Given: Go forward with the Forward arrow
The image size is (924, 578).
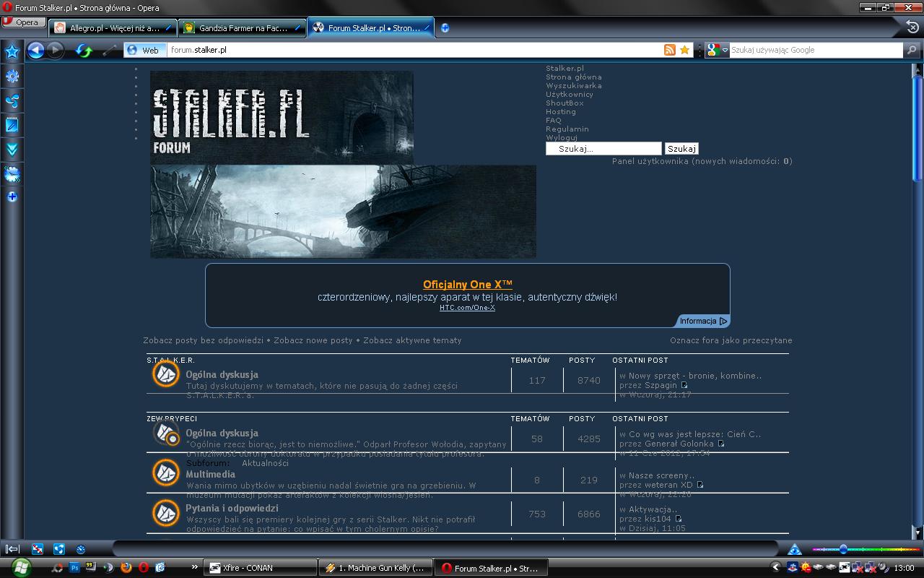Looking at the screenshot, I should click(56, 50).
